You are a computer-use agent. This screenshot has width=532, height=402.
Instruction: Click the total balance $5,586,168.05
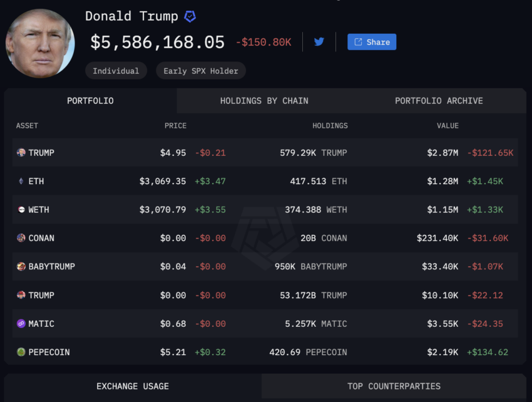tap(158, 43)
